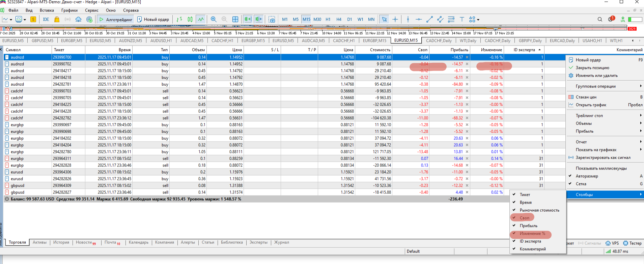Image resolution: width=644 pixels, height=264 pixels.
Task: Select the trendline drawing tool
Action: (429, 20)
